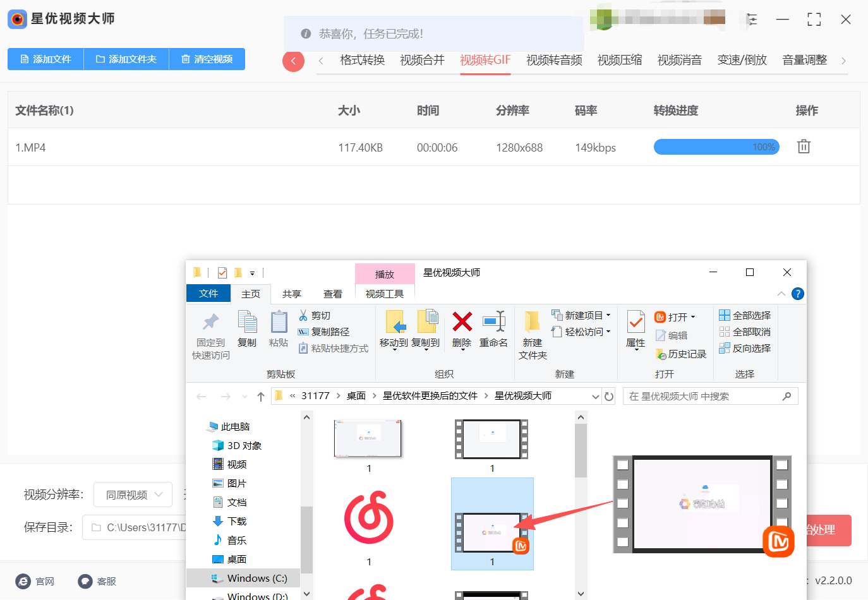868x600 pixels.
Task: Click the red back arrow circle button
Action: click(293, 61)
